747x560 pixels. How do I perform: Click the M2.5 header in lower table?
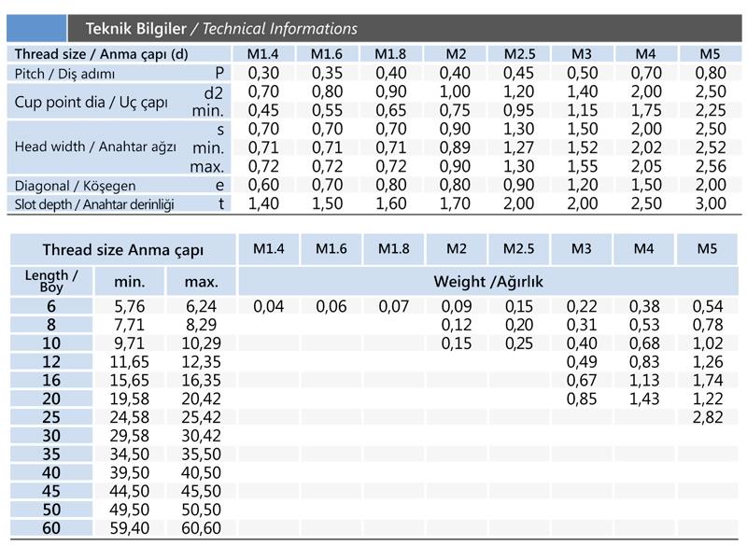519,248
